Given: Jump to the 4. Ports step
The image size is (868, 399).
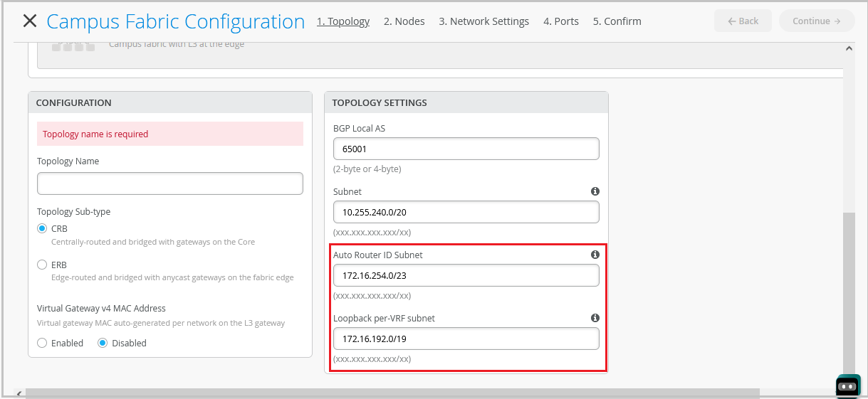Looking at the screenshot, I should [560, 21].
